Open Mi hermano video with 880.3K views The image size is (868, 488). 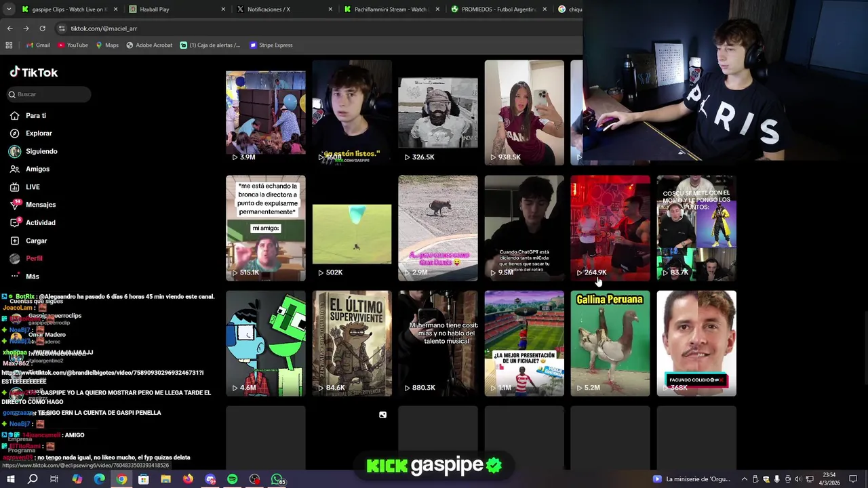pyautogui.click(x=437, y=343)
